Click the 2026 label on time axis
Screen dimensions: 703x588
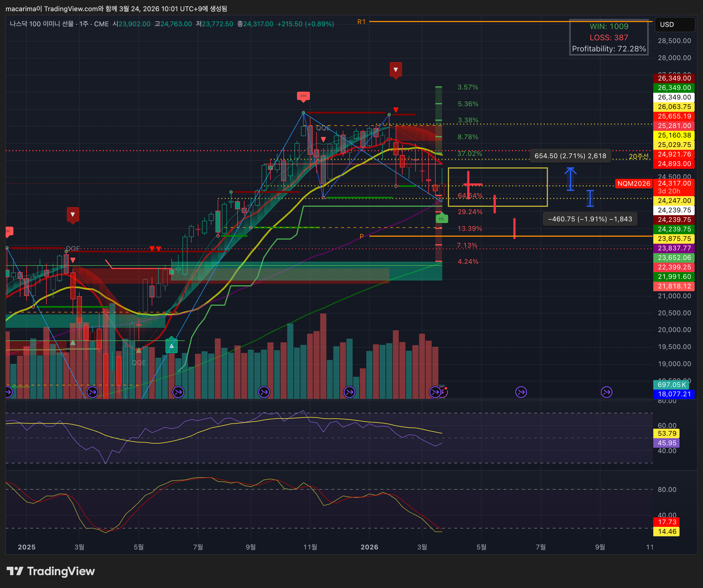369,547
